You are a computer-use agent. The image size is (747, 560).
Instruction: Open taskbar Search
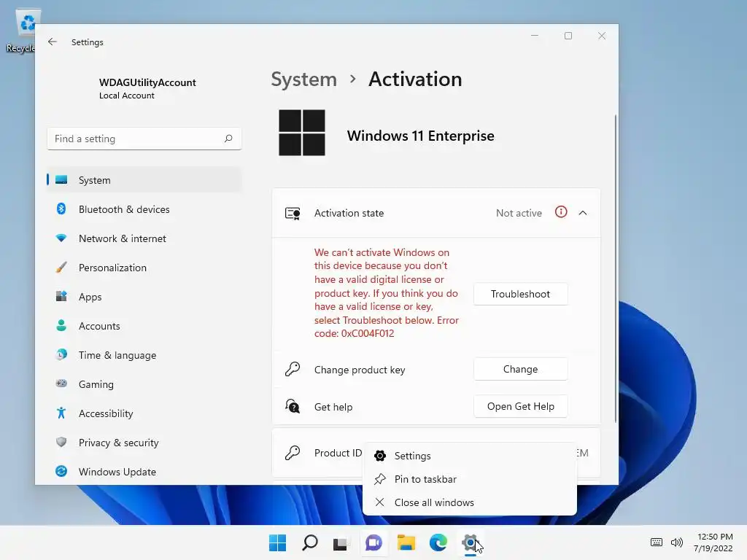tap(309, 542)
